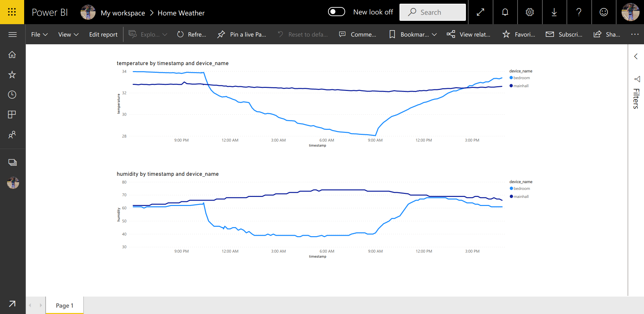The height and width of the screenshot is (314, 644).
Task: Click the Filters pane label icon
Action: (x=637, y=79)
